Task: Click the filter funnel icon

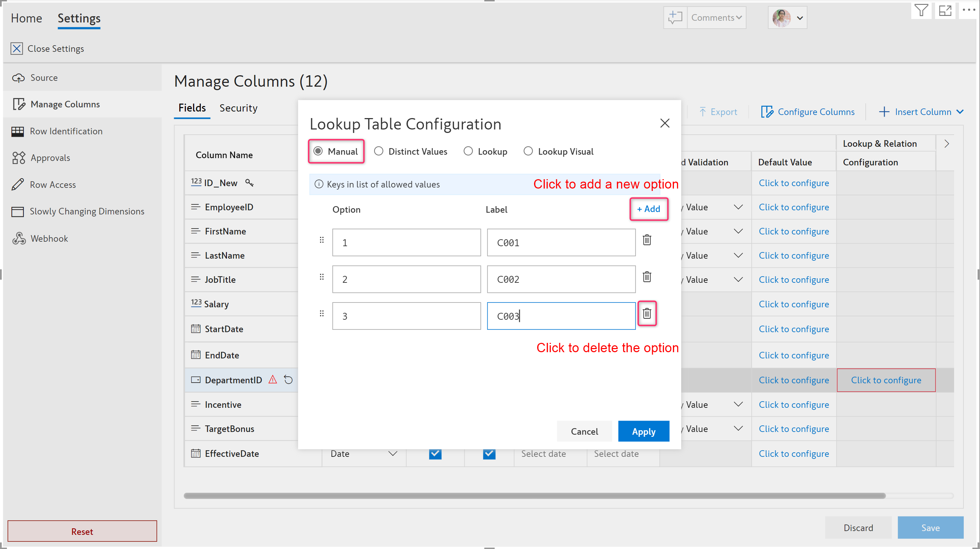Action: (x=921, y=10)
